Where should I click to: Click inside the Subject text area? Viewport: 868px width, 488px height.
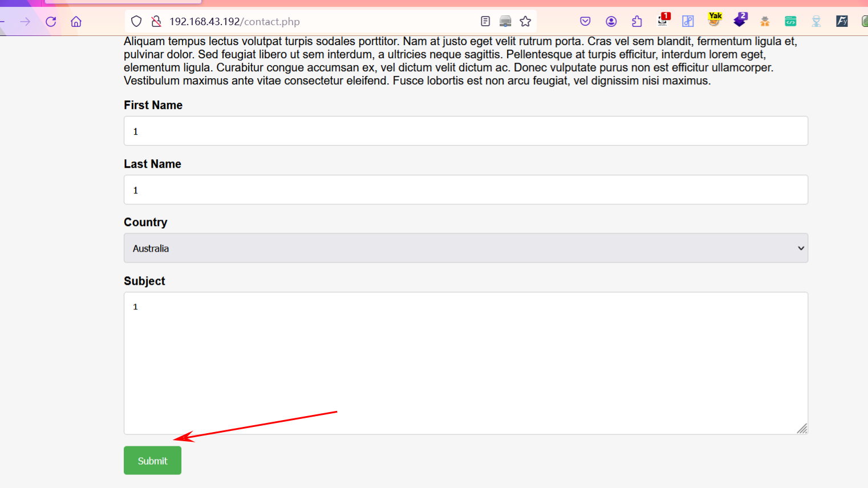466,363
